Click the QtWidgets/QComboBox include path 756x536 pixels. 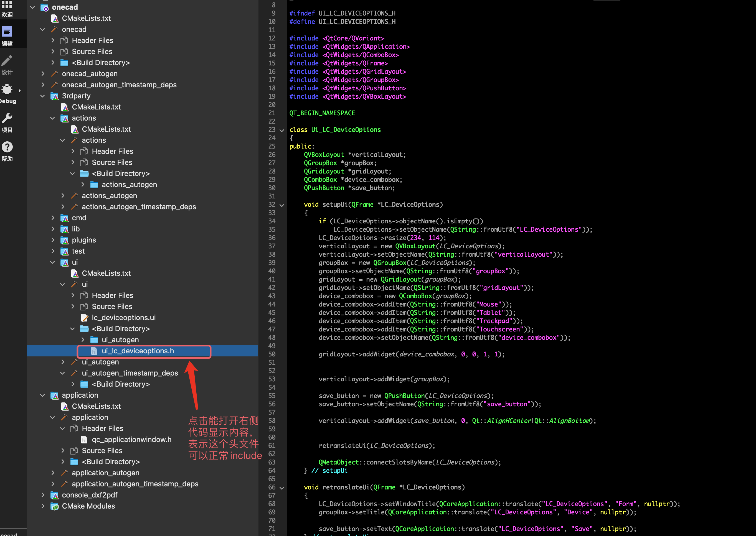360,55
